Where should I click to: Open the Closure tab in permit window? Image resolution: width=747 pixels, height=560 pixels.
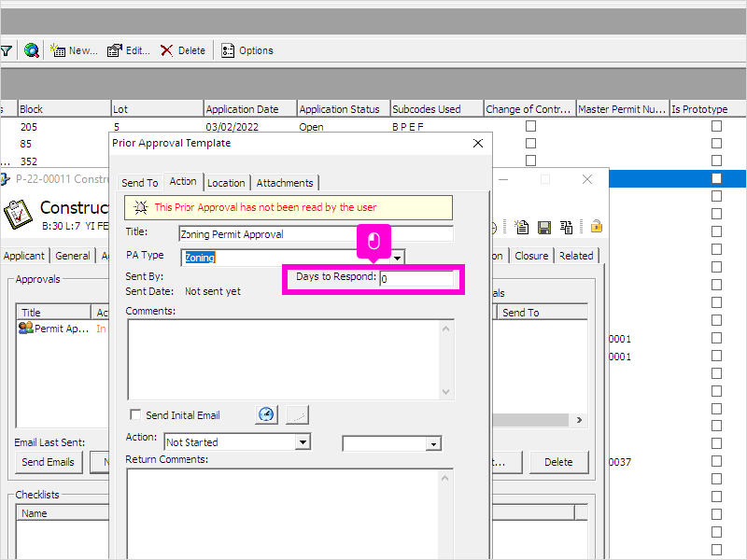tap(531, 256)
